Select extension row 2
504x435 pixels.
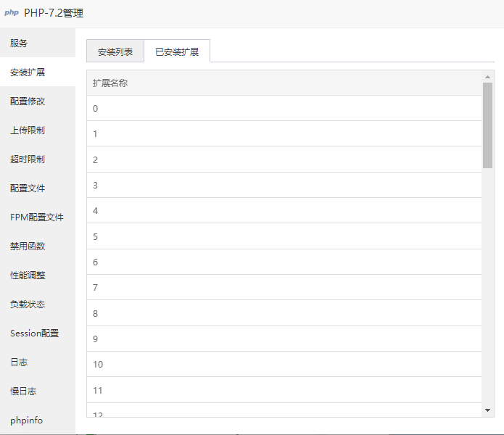284,159
